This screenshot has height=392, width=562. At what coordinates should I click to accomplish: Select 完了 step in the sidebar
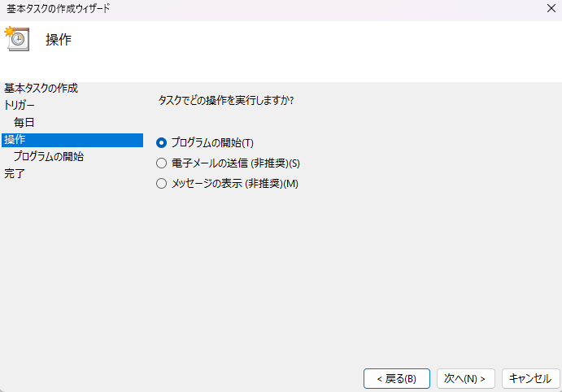point(15,174)
